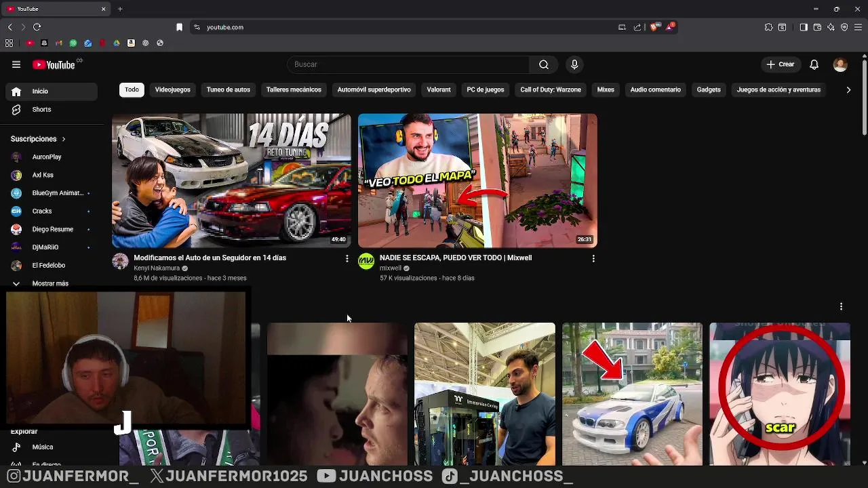Screen dimensions: 868x488
Task: Click the Buscar search field
Action: tap(410, 64)
